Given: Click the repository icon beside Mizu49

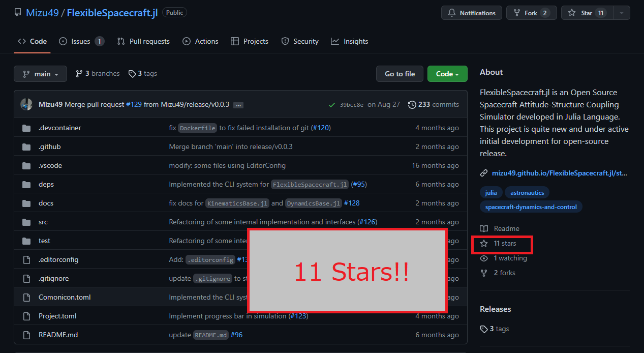Looking at the screenshot, I should (x=18, y=13).
